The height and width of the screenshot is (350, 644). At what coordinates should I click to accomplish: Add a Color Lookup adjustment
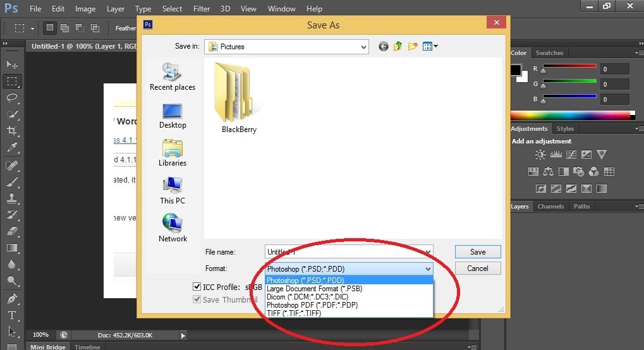coord(609,172)
